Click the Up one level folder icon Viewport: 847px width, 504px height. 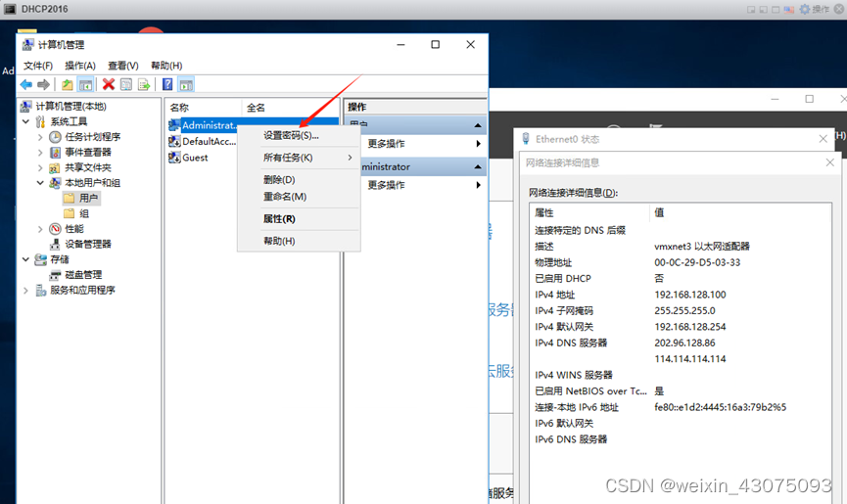[67, 85]
